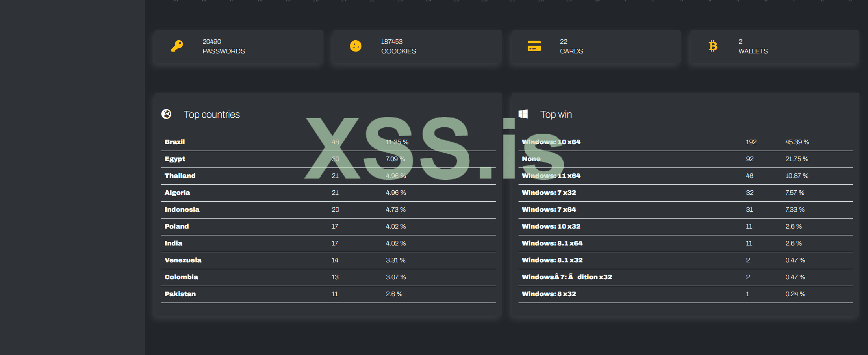Select the Windows: 8.1 x64 row name
Image resolution: width=868 pixels, height=355 pixels.
[552, 243]
